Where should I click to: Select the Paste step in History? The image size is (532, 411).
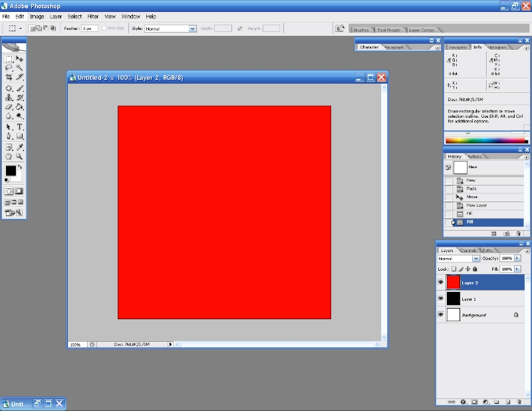(x=471, y=189)
